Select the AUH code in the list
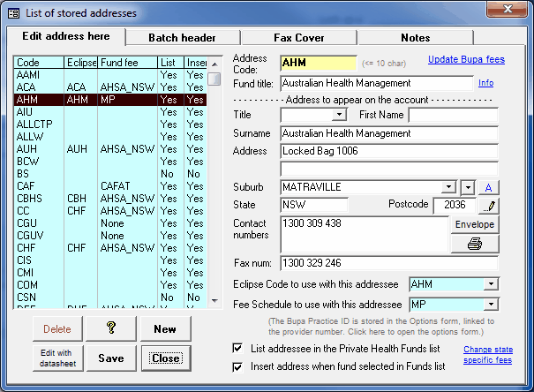This screenshot has width=534, height=392. pos(110,149)
